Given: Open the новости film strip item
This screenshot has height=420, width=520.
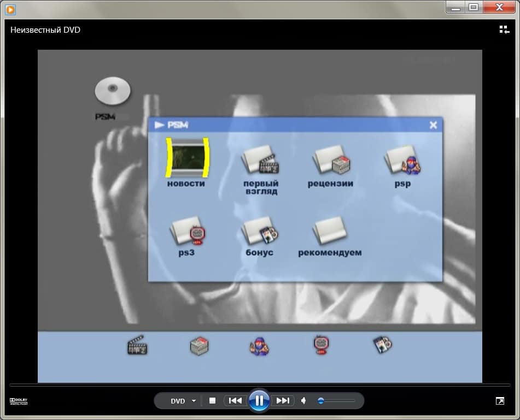Looking at the screenshot, I should pos(188,158).
